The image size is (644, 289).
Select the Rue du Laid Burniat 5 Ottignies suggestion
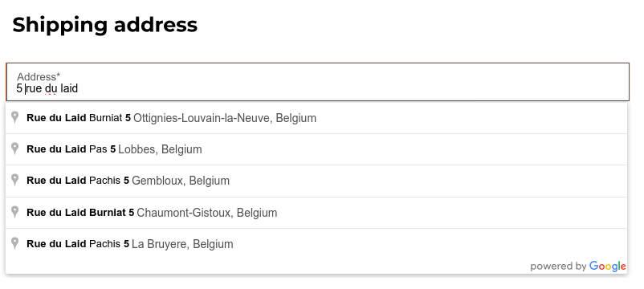[316, 118]
